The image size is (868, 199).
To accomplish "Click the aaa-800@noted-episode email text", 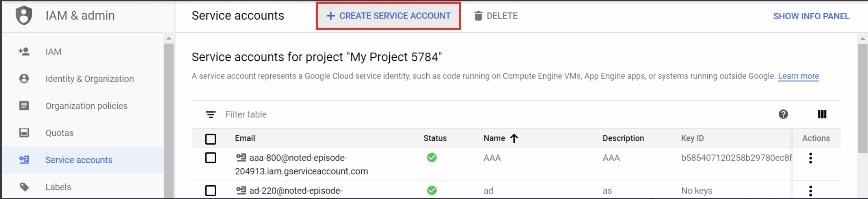I will (301, 165).
